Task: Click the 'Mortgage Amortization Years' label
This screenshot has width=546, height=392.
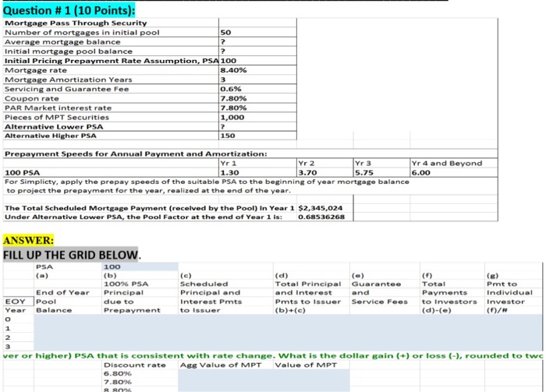Action: pyautogui.click(x=69, y=79)
